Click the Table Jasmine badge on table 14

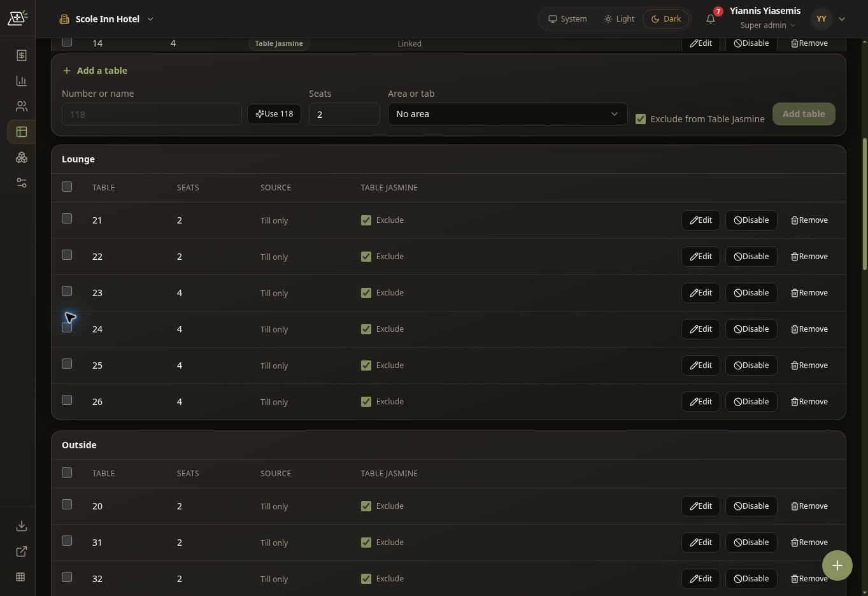[279, 43]
